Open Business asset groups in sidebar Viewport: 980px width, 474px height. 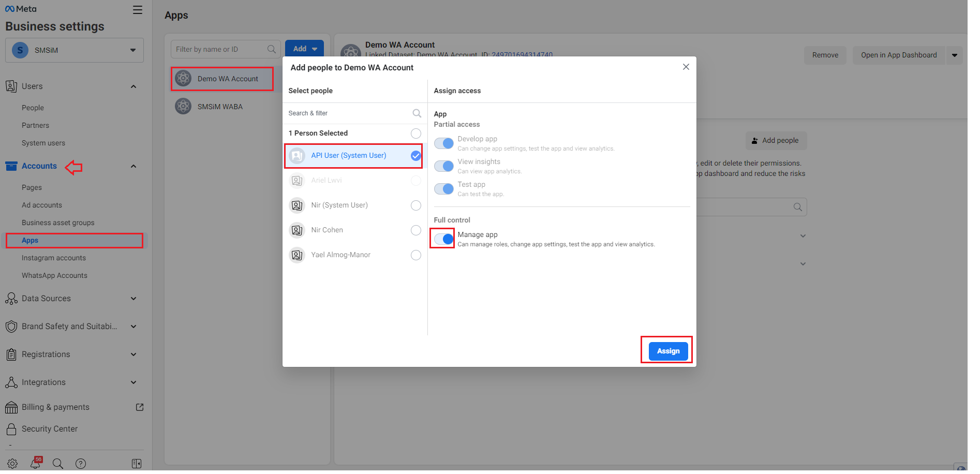(58, 223)
